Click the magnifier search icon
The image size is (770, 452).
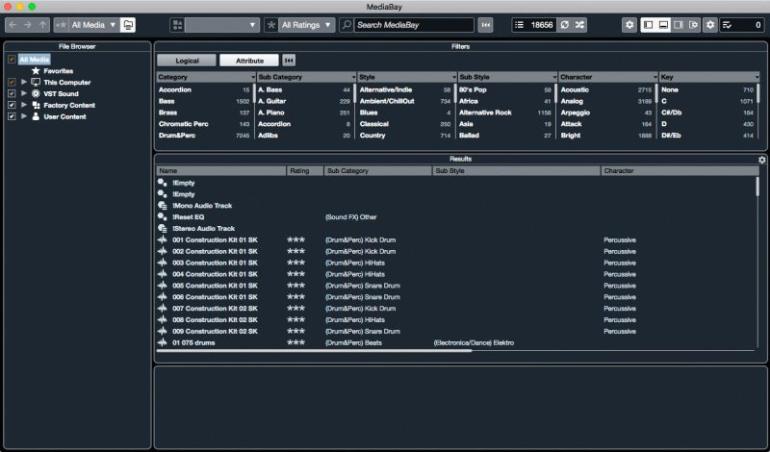coord(346,25)
